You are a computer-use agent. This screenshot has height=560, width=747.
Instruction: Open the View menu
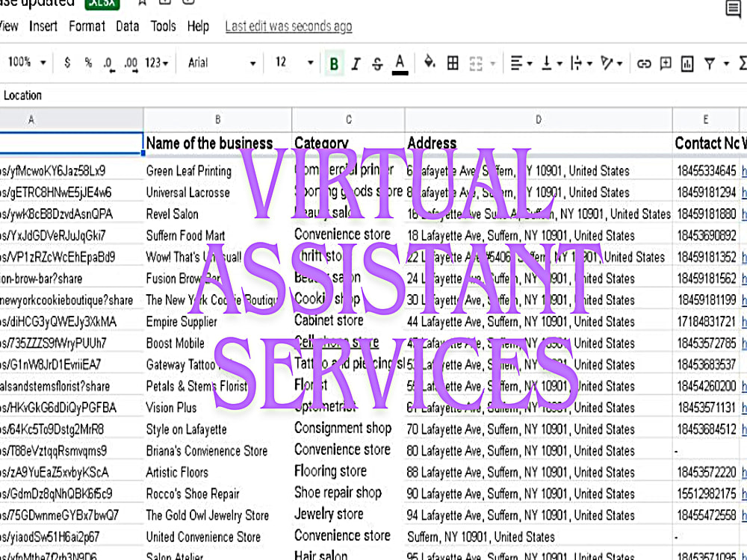[9, 25]
